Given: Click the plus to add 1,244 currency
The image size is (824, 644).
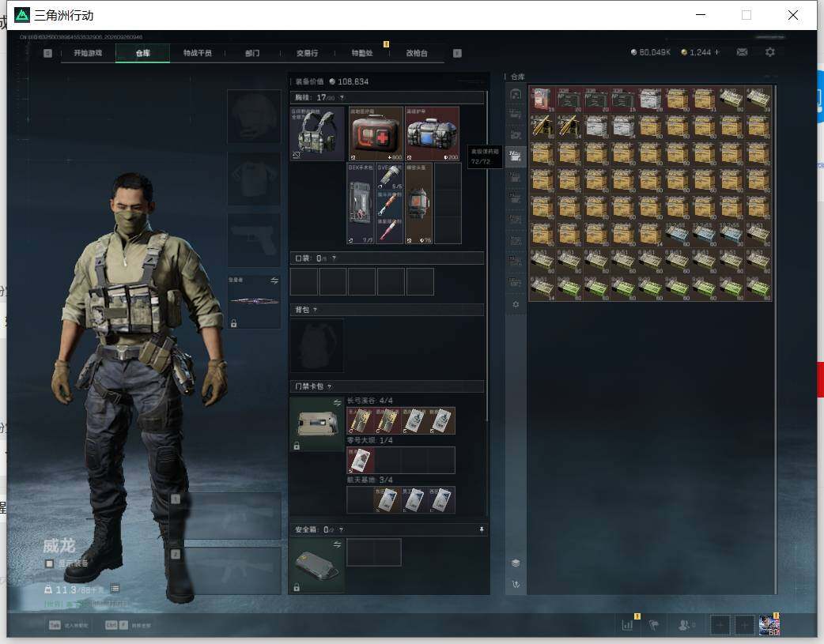Looking at the screenshot, I should point(716,52).
